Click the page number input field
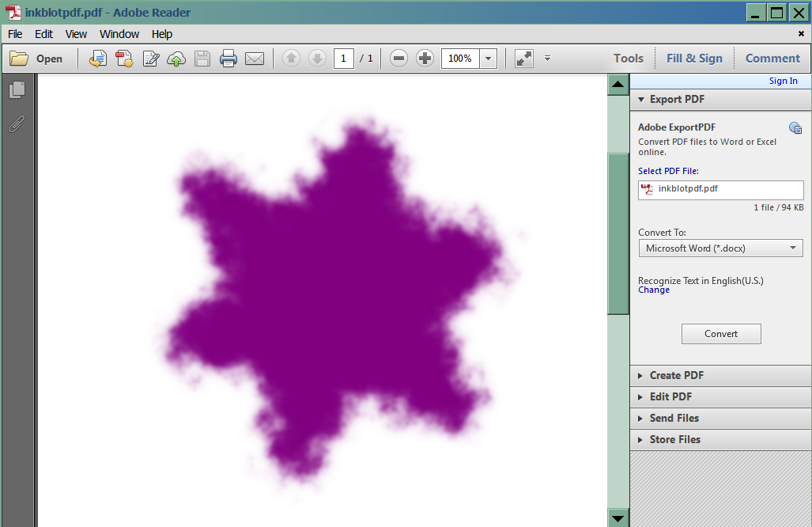The width and height of the screenshot is (812, 527). (x=343, y=59)
